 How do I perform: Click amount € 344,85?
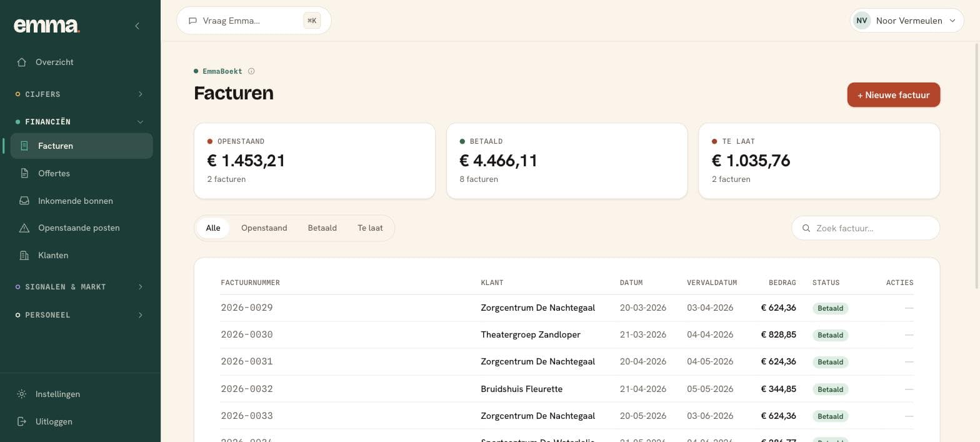click(x=779, y=389)
